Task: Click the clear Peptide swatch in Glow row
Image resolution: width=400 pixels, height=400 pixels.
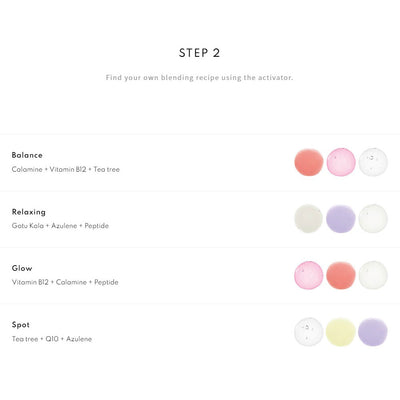Action: tap(373, 275)
